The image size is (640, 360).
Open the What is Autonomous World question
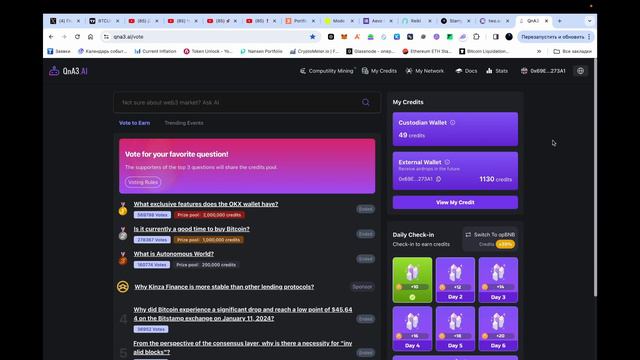173,253
